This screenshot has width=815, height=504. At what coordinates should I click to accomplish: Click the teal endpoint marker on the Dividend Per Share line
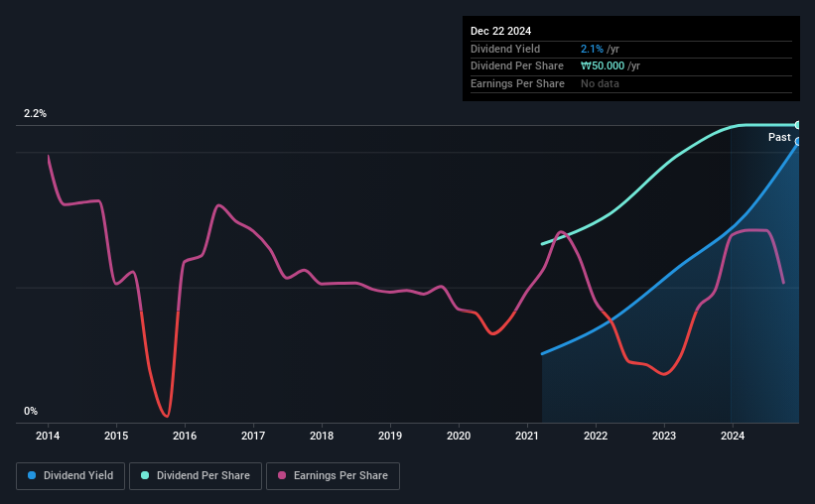[x=797, y=125]
